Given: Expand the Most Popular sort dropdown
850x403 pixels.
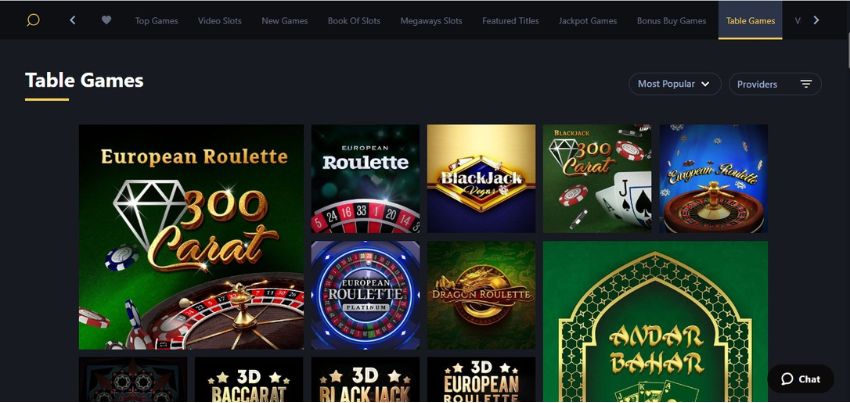Looking at the screenshot, I should click(675, 84).
